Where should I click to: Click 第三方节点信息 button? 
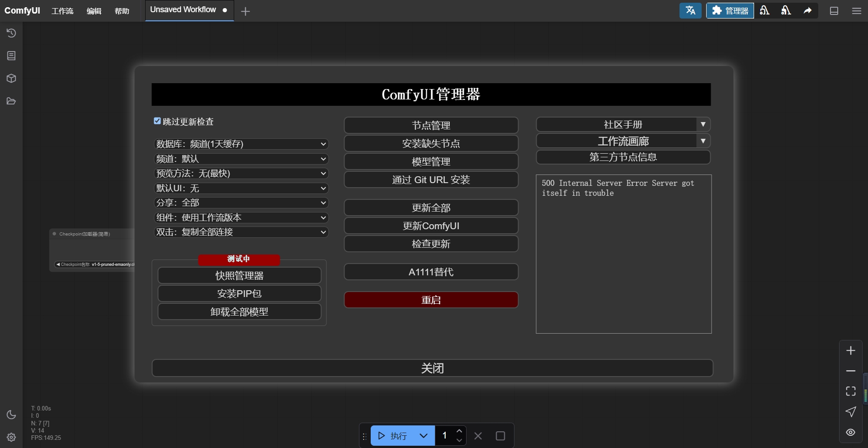(623, 157)
